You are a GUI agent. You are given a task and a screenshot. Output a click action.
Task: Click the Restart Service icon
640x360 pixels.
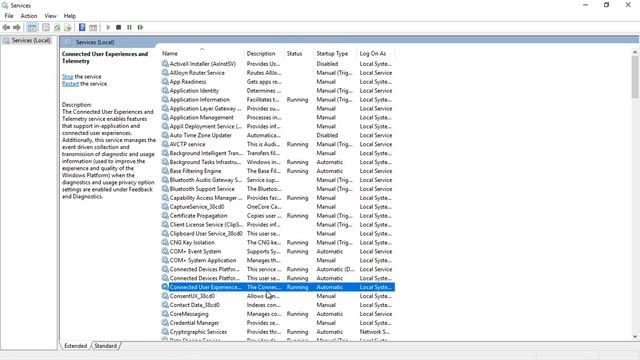140,27
